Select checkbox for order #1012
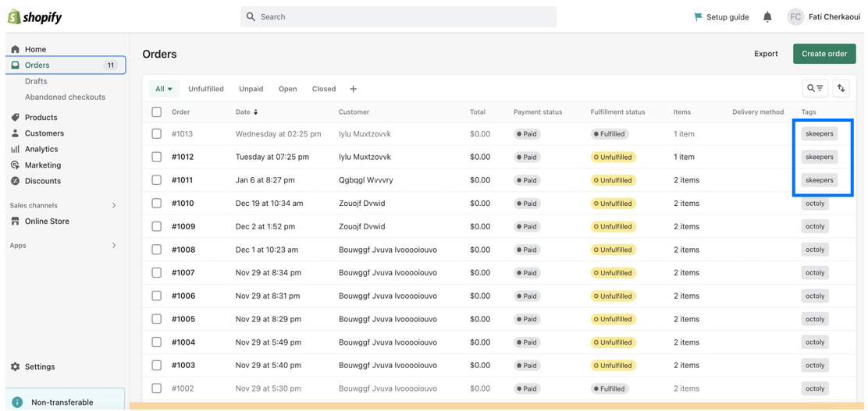Image resolution: width=868 pixels, height=411 pixels. tap(157, 157)
